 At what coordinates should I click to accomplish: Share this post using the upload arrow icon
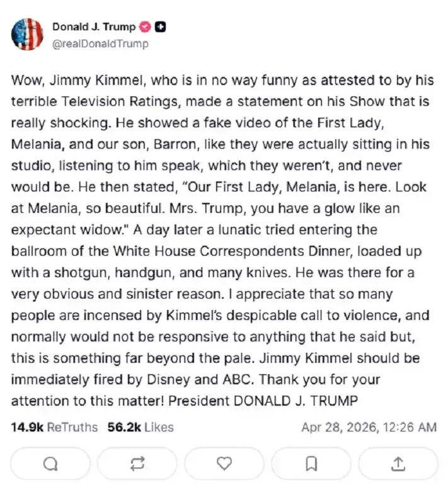pos(398,464)
